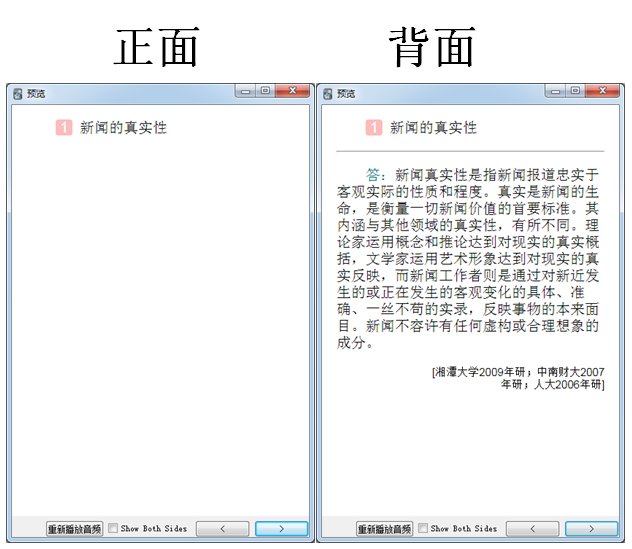Close the right preview window

click(x=603, y=91)
